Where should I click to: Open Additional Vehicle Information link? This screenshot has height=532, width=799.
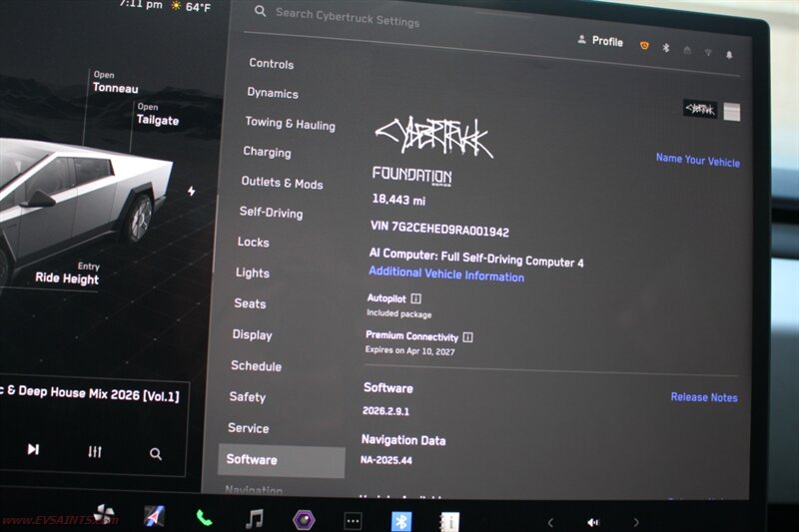(445, 275)
